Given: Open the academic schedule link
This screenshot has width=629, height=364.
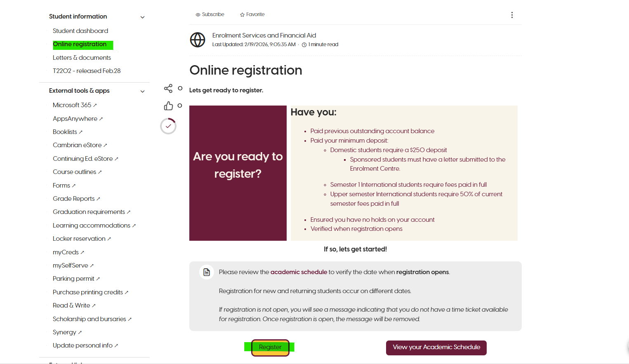Looking at the screenshot, I should tap(299, 272).
